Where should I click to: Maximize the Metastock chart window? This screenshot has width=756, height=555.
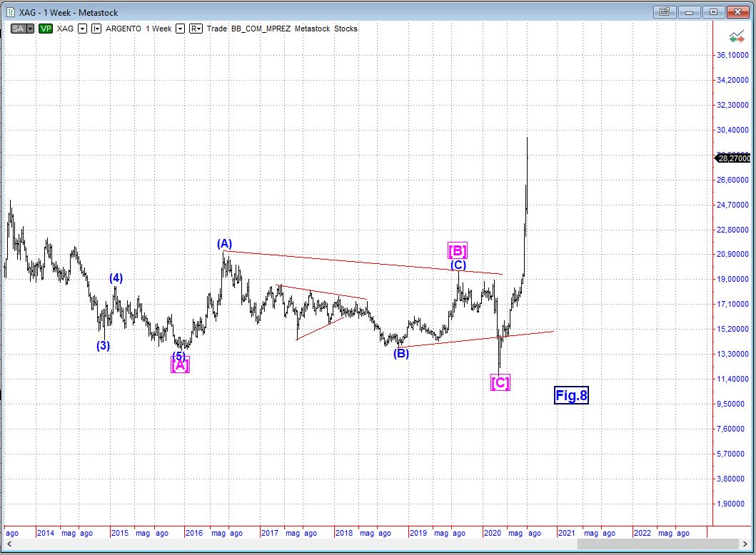click(714, 11)
